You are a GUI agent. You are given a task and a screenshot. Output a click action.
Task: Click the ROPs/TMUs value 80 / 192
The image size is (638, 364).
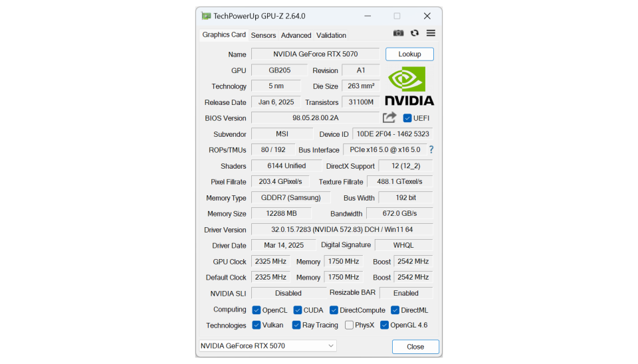pyautogui.click(x=273, y=149)
